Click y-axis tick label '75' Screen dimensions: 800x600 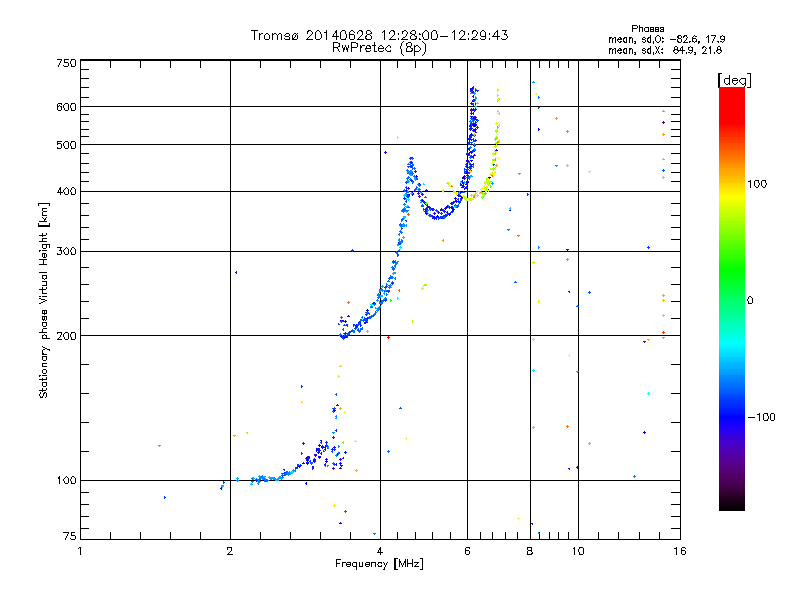point(70,536)
